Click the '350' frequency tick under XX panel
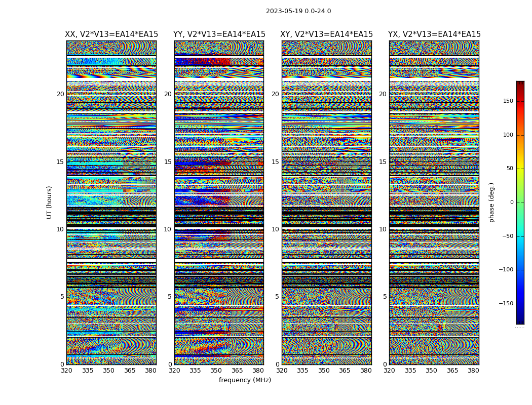 108,371
